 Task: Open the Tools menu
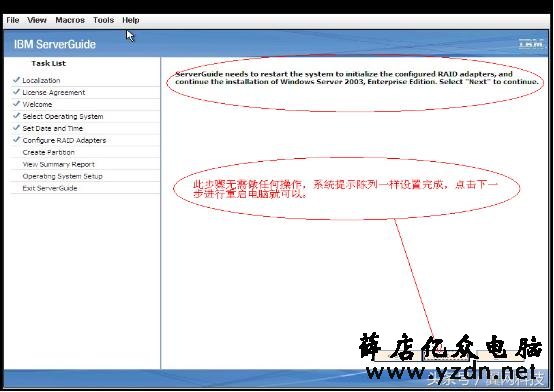[x=104, y=20]
